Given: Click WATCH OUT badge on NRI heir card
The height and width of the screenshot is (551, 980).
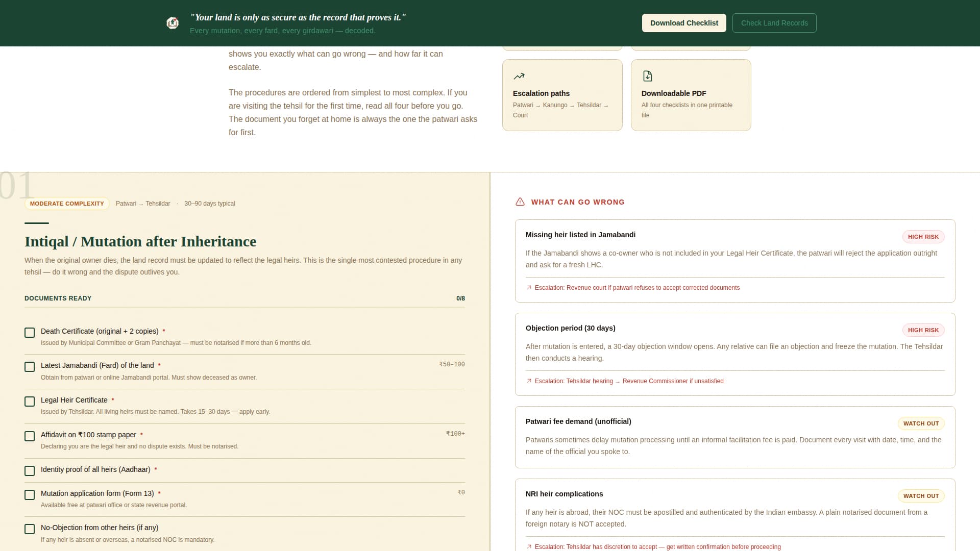Looking at the screenshot, I should 921,496.
